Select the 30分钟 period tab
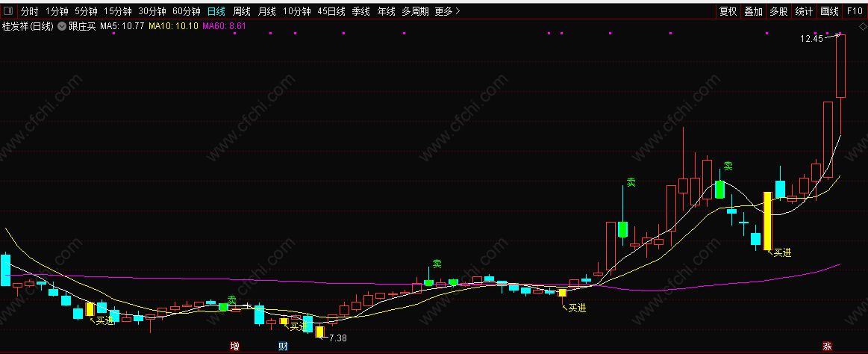This screenshot has width=868, height=354. [152, 11]
